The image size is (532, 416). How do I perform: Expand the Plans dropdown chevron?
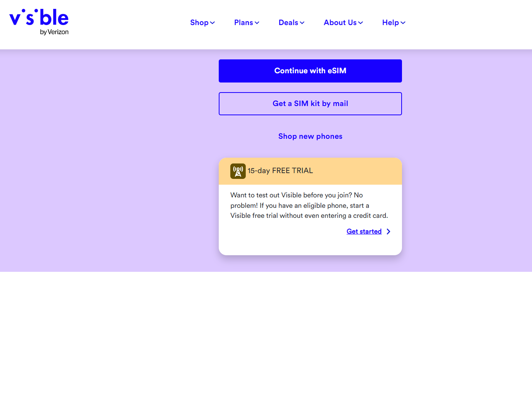pos(257,23)
